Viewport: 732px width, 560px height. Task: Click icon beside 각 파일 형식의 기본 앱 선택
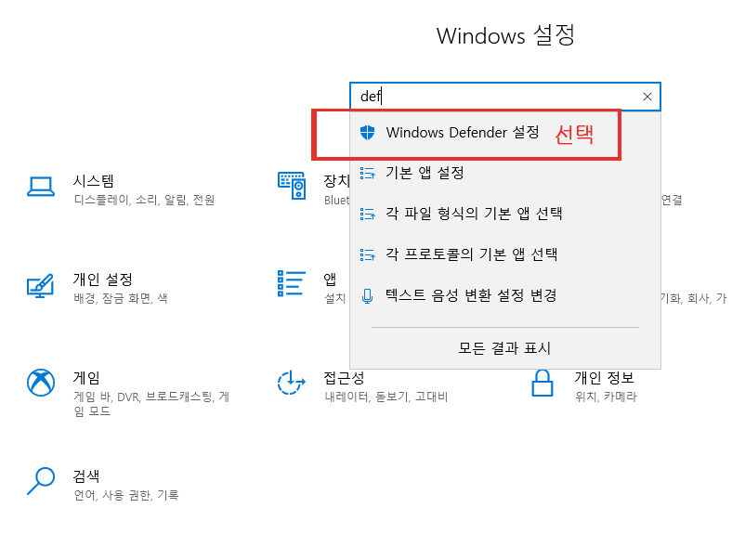pyautogui.click(x=368, y=215)
